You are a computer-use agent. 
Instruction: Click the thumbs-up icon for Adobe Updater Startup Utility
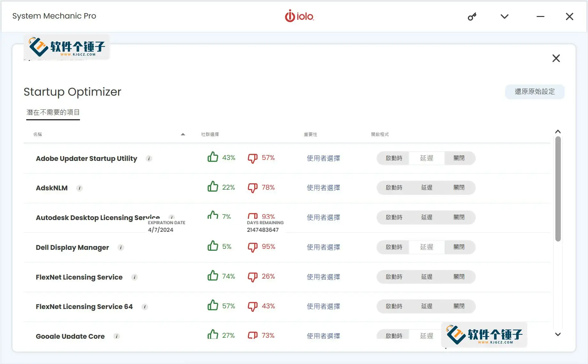coord(213,157)
